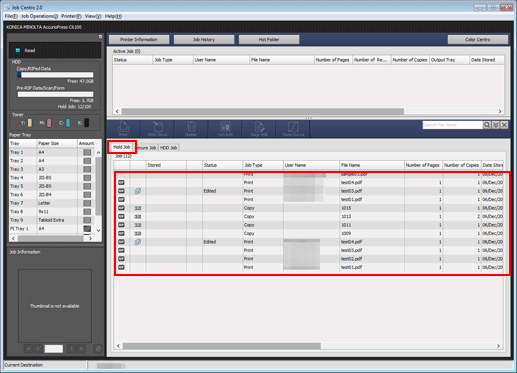Click the Hold Job list right scroll arrow
The width and height of the screenshot is (517, 373).
pyautogui.click(x=498, y=346)
